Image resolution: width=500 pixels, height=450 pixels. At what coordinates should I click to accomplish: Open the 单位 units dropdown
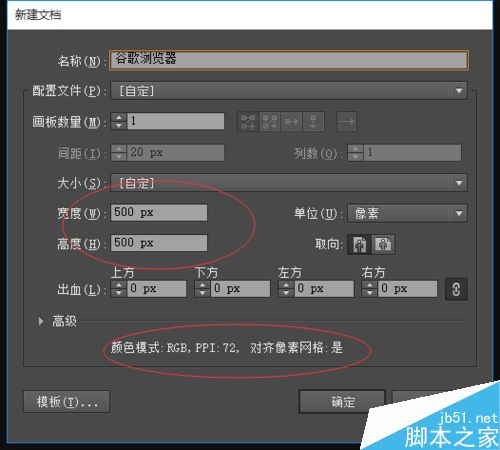click(x=407, y=213)
